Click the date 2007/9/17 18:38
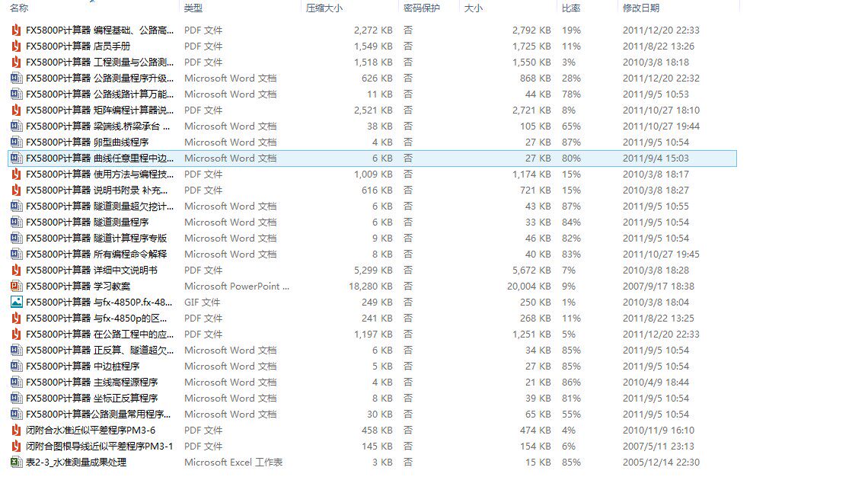The image size is (868, 477). [658, 287]
